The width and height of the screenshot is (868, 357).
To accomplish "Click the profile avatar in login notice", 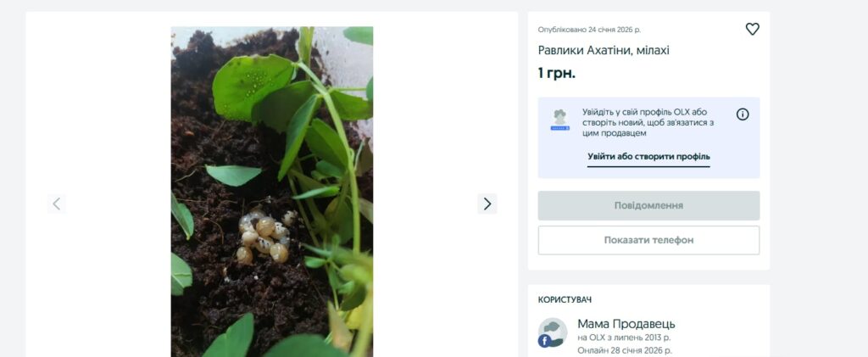I will tap(559, 120).
